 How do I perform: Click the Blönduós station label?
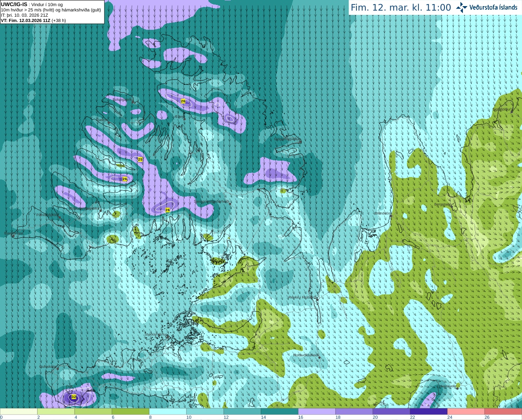pos(383,213)
